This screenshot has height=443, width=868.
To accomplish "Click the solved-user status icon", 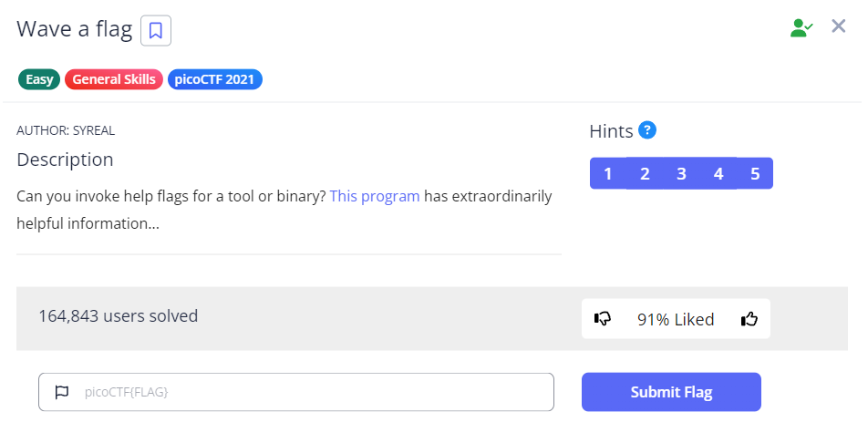I will (801, 27).
